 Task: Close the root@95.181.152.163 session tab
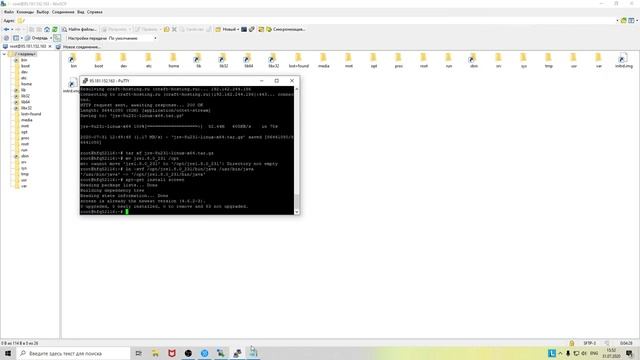pyautogui.click(x=50, y=47)
